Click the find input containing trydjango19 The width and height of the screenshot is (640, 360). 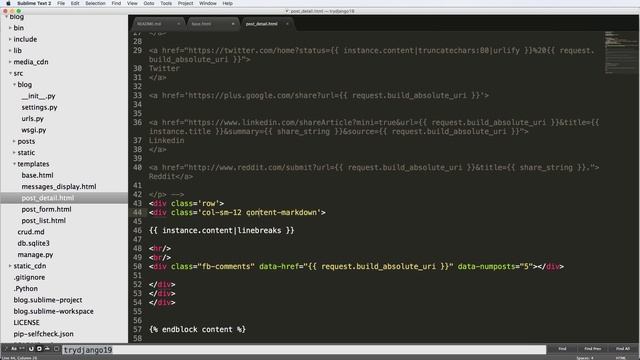tap(304, 349)
